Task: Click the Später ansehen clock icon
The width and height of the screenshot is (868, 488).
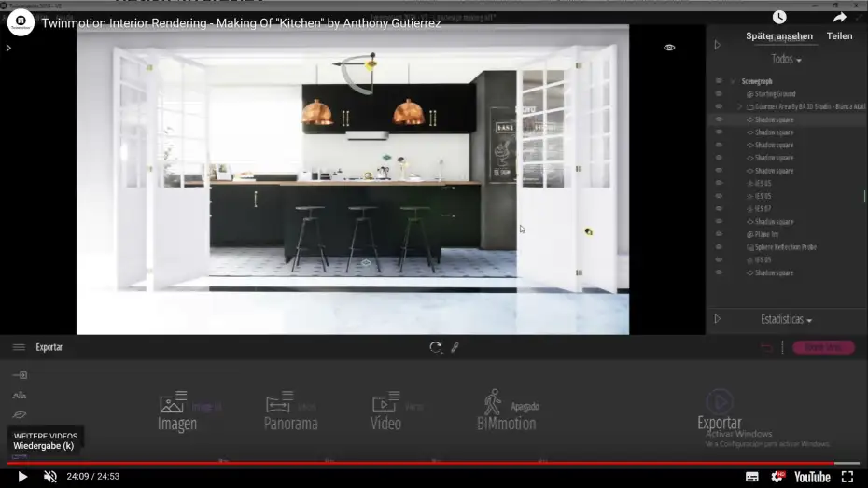Action: click(x=779, y=17)
